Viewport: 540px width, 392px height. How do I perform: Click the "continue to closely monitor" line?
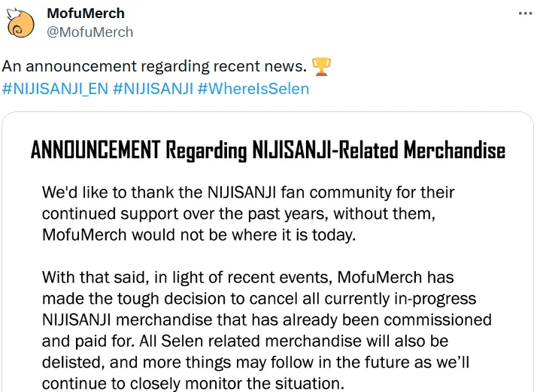193,384
